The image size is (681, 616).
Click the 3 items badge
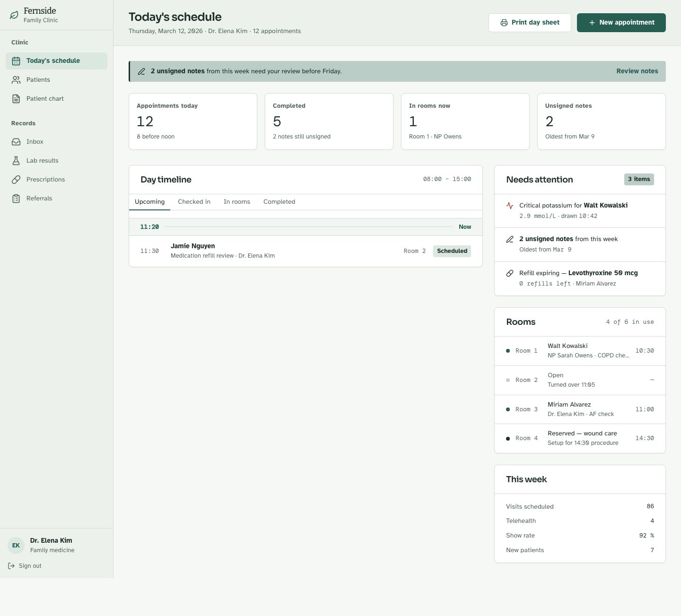[639, 179]
